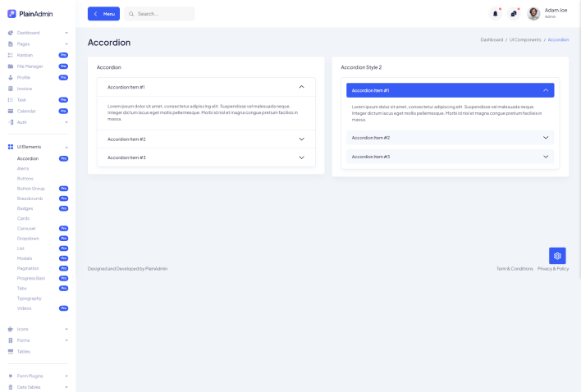This screenshot has width=581, height=392.
Task: Click the Adam Joe profile avatar
Action: (x=533, y=14)
